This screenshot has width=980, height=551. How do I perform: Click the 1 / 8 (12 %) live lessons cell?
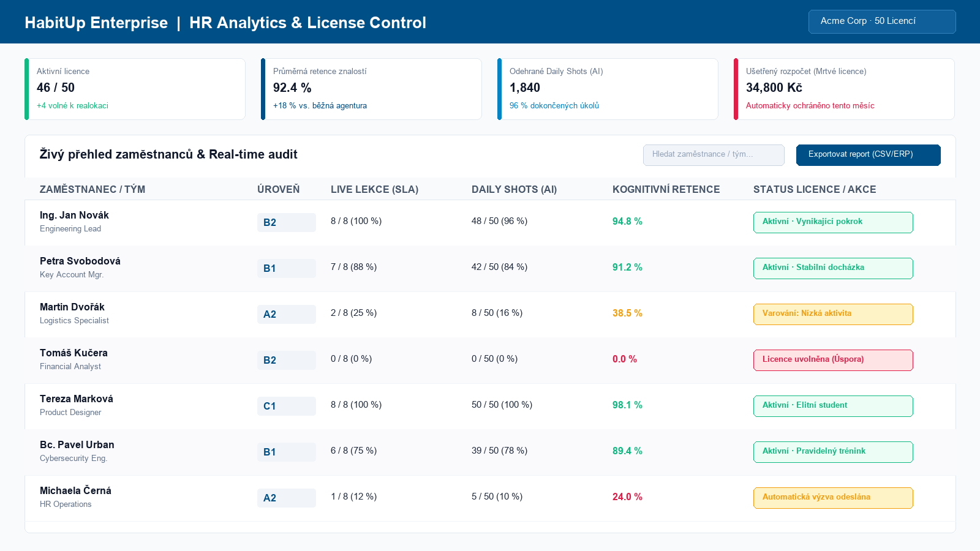(x=353, y=497)
